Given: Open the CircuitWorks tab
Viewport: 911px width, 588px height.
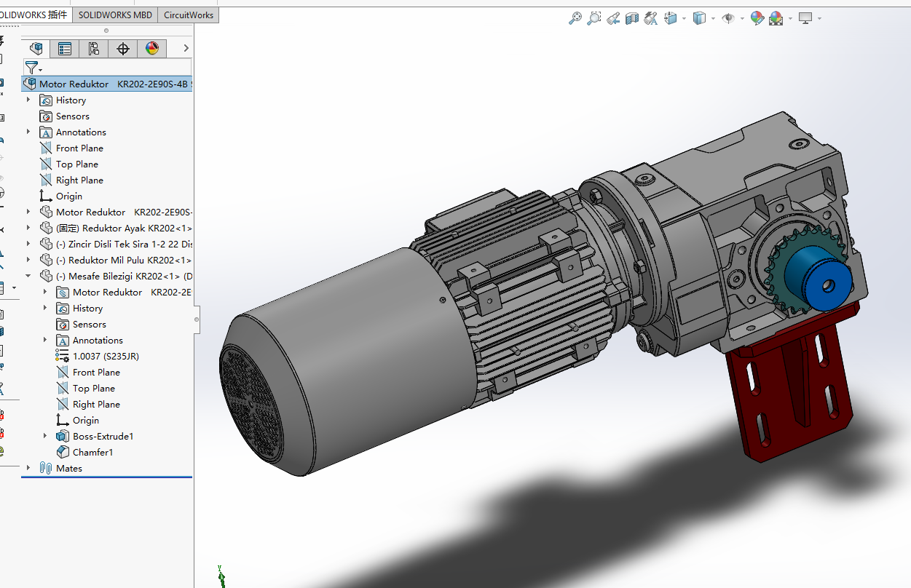Looking at the screenshot, I should click(189, 15).
